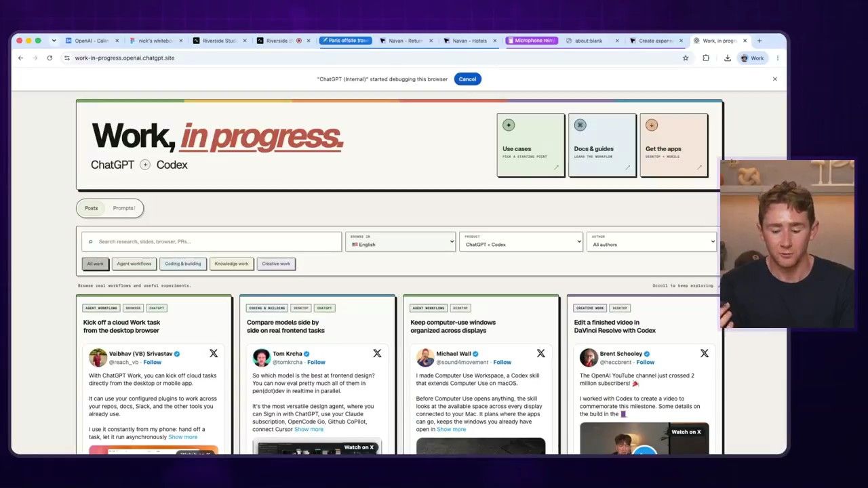This screenshot has height=488, width=868.
Task: Select the All work filter
Action: [x=95, y=264]
